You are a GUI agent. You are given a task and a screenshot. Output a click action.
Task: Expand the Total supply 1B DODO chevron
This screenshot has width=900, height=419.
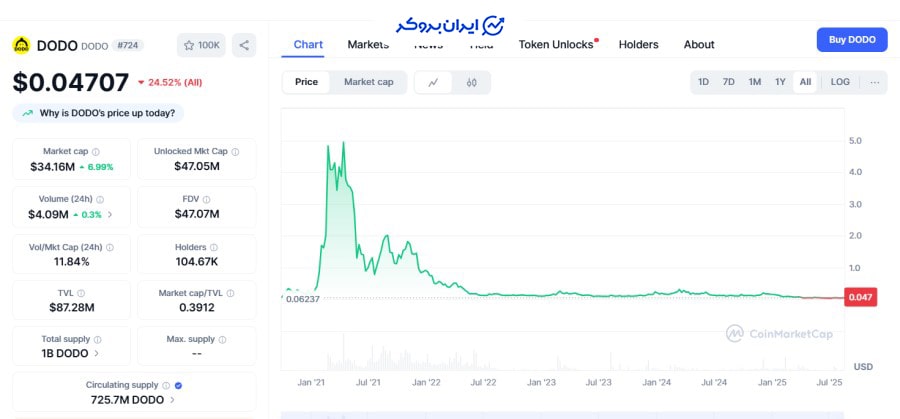click(x=97, y=353)
